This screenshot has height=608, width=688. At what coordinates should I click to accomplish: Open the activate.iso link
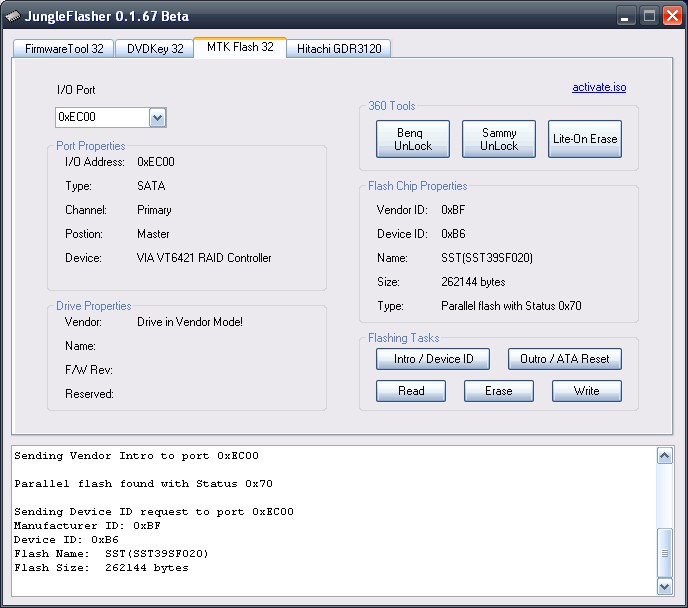point(599,87)
